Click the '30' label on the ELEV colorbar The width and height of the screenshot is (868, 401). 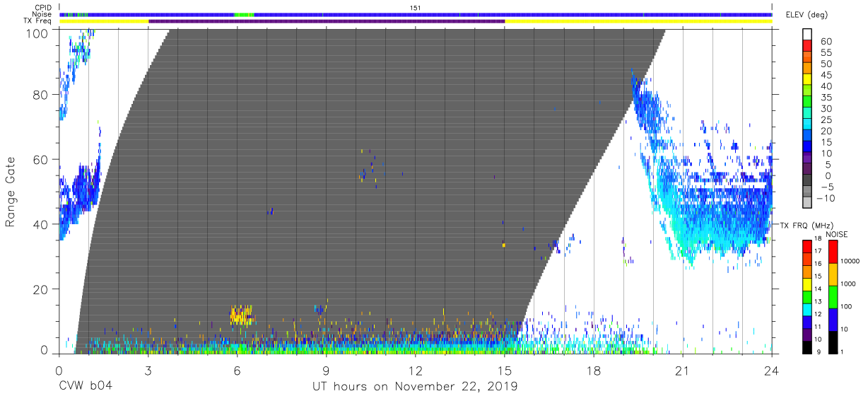[x=826, y=108]
